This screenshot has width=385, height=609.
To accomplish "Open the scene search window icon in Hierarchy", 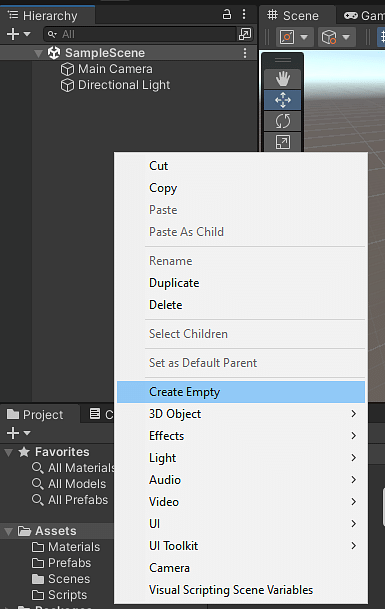I will [x=245, y=34].
